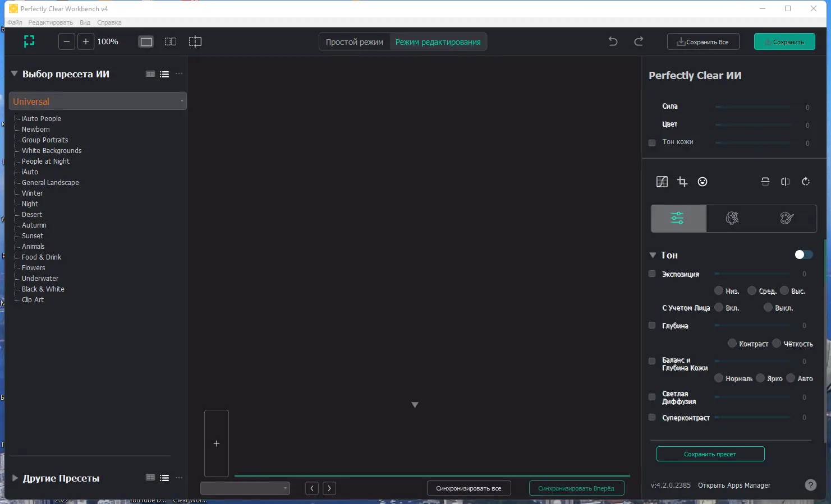
Task: Click the redo arrow icon
Action: click(639, 41)
